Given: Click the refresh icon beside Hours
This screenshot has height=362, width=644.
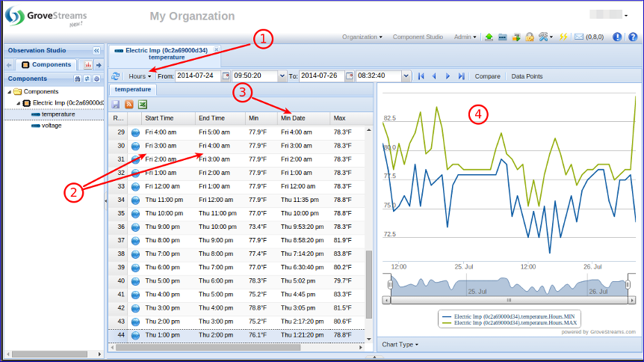Looking at the screenshot, I should [x=115, y=76].
